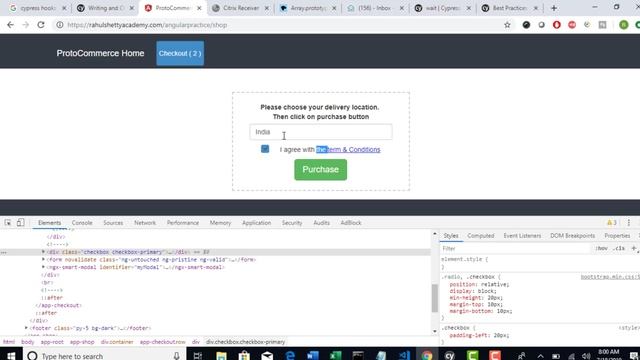Viewport: 640px width, 360px height.
Task: Expand the footer py-5 bg-dark node
Action: point(26,328)
